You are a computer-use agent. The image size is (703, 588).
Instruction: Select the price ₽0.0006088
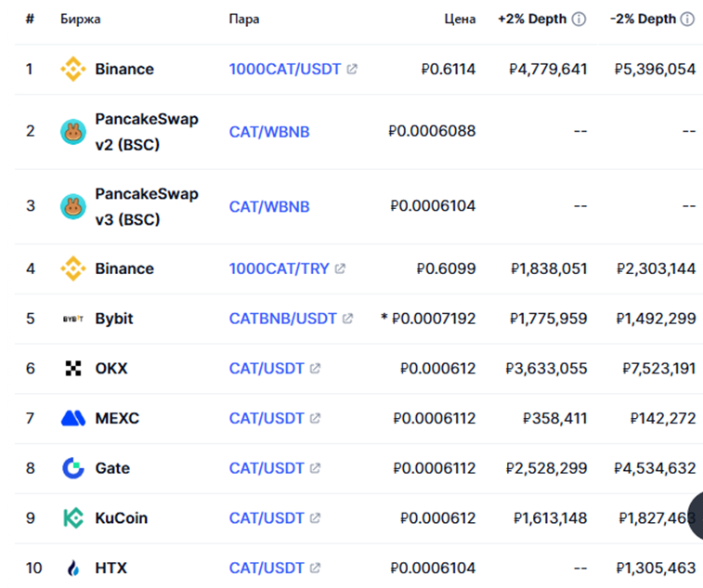pyautogui.click(x=432, y=131)
